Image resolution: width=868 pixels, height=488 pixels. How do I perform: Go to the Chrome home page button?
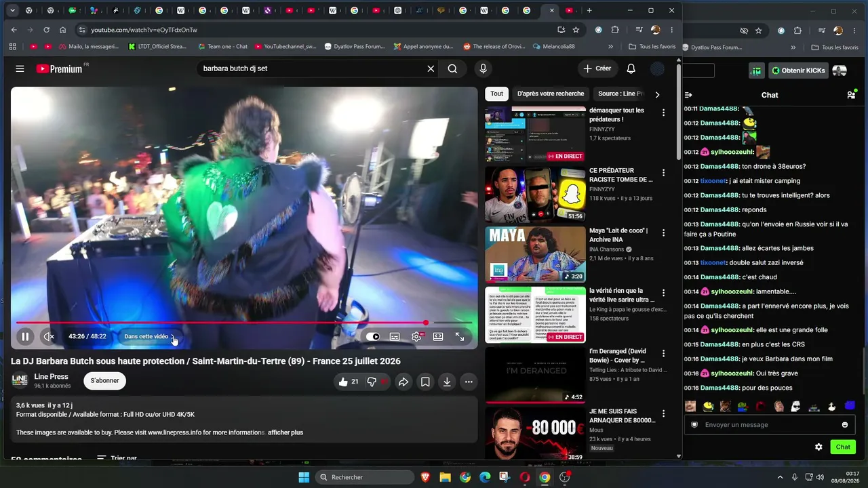click(62, 30)
